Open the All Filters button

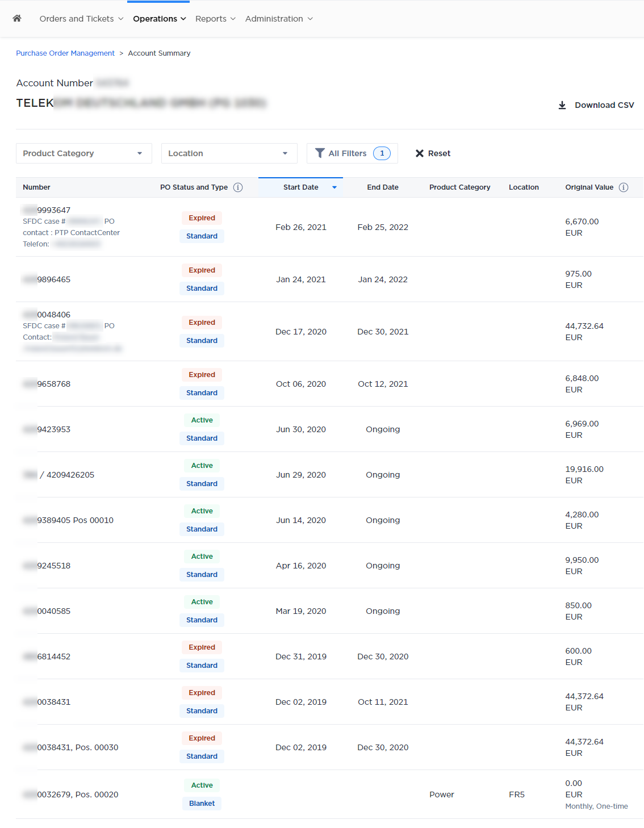tap(352, 153)
